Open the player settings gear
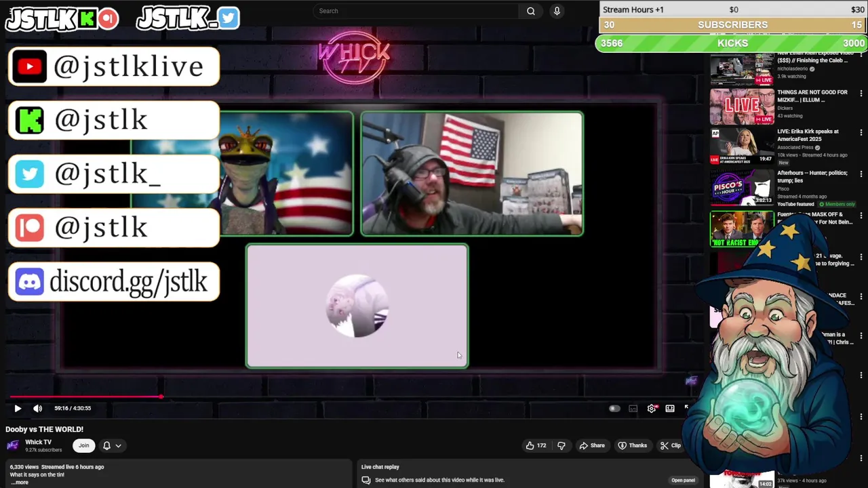This screenshot has width=868, height=488. pos(652,409)
